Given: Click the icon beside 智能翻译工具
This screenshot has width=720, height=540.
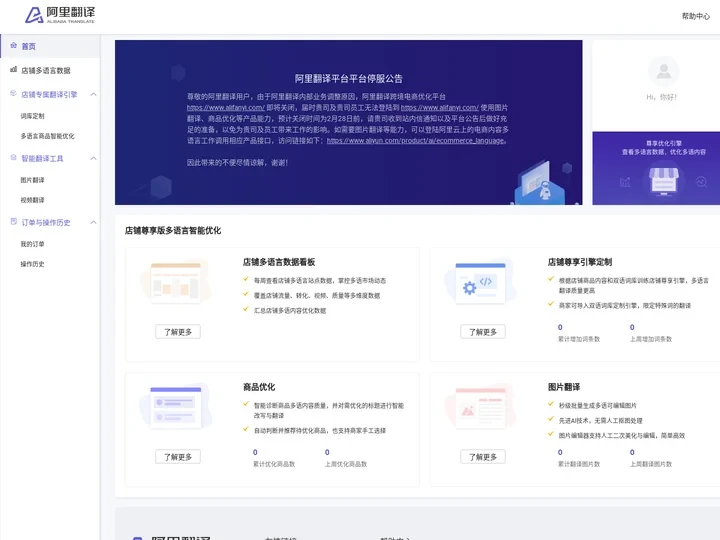Looking at the screenshot, I should coord(13,158).
